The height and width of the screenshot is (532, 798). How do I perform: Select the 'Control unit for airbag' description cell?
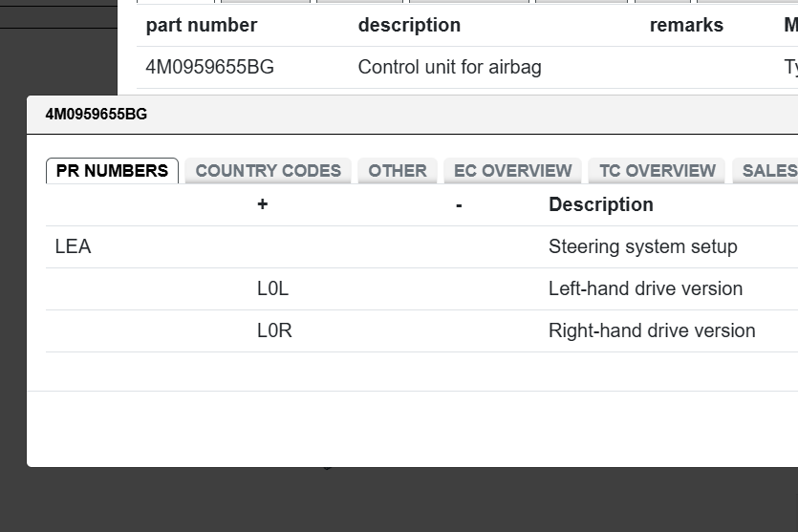449,68
